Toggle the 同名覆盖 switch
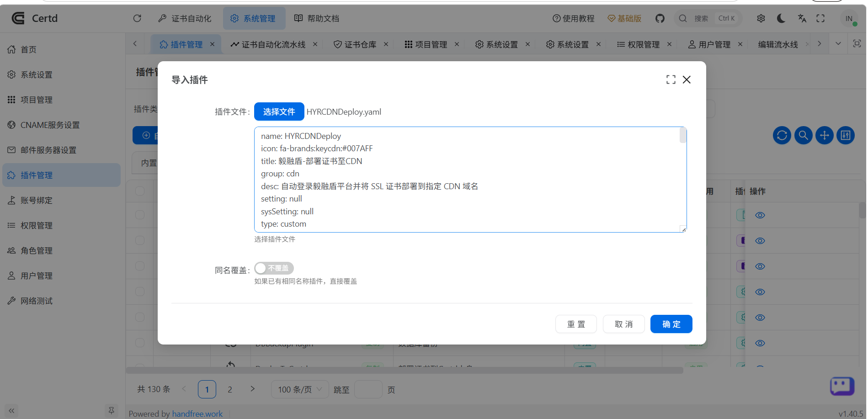Screen dimensions: 868x419 tap(274, 268)
